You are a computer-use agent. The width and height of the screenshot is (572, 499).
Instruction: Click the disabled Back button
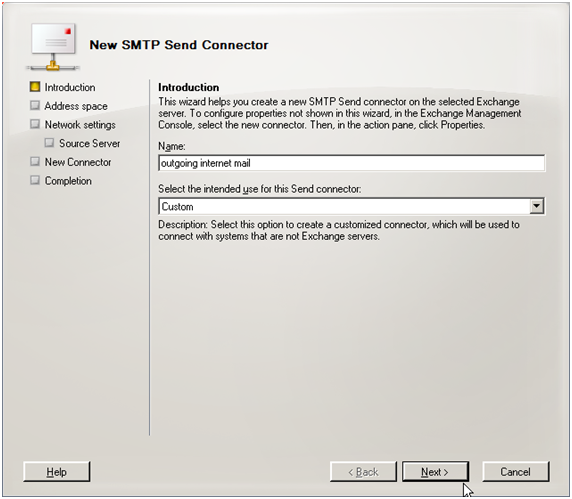pyautogui.click(x=363, y=472)
